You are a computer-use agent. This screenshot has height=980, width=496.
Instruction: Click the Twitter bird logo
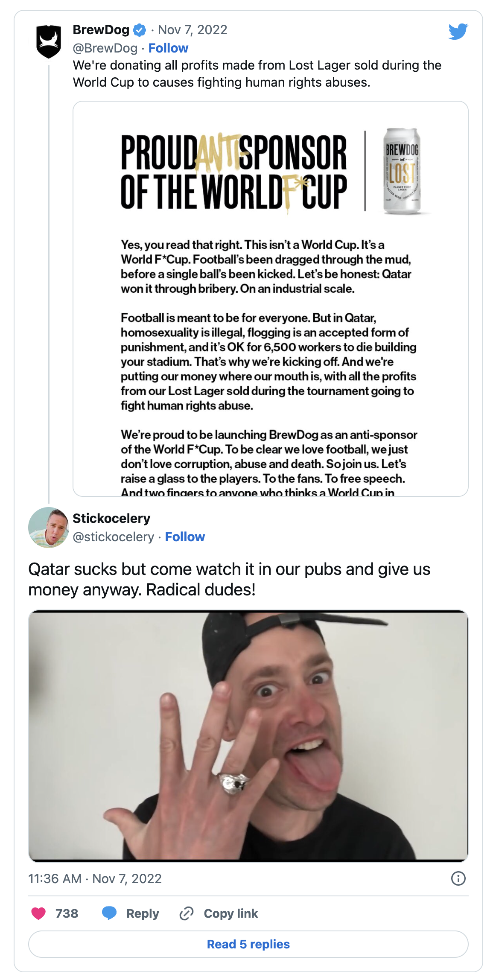(458, 32)
